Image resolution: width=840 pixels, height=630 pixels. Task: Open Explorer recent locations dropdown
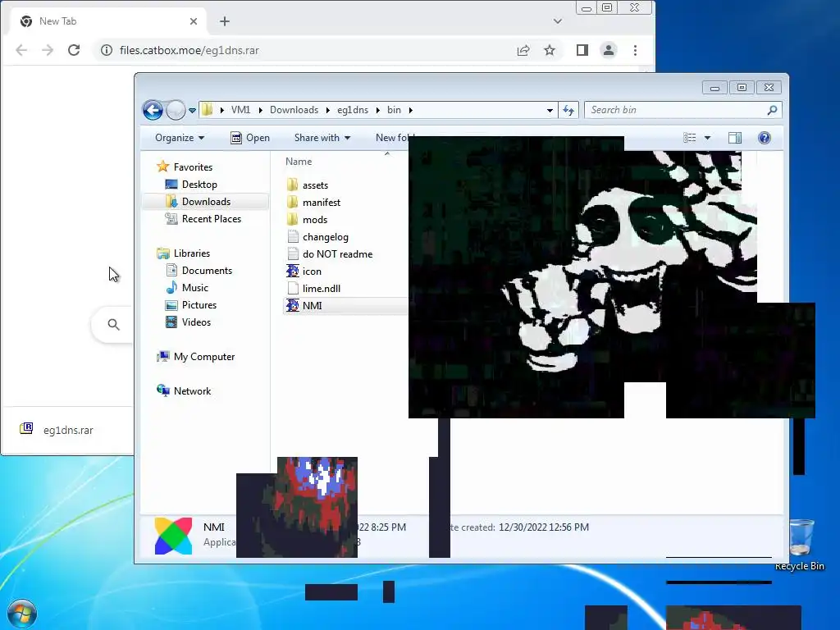click(x=192, y=111)
